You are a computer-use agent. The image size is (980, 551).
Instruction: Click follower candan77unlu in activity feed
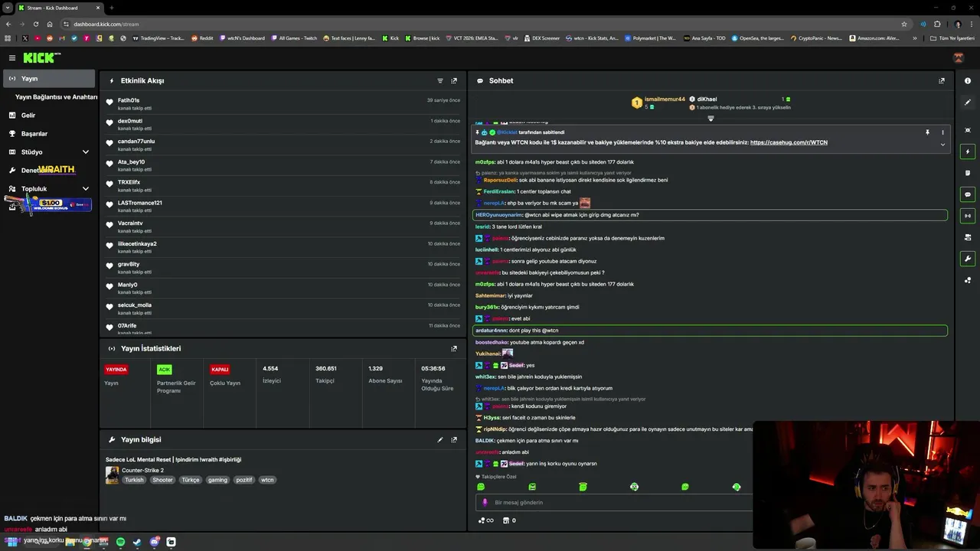pyautogui.click(x=136, y=141)
